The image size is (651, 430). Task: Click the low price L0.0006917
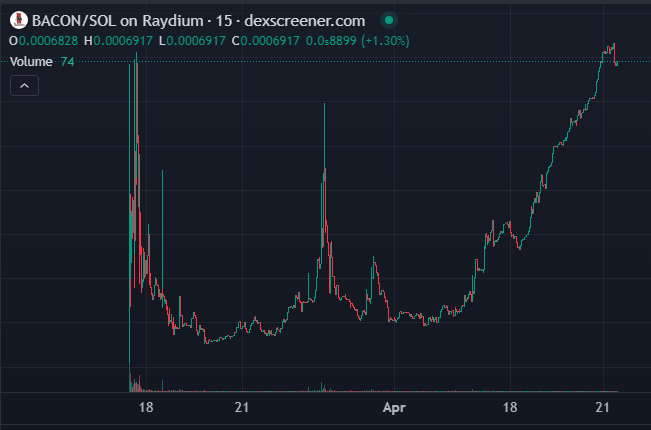pos(192,41)
